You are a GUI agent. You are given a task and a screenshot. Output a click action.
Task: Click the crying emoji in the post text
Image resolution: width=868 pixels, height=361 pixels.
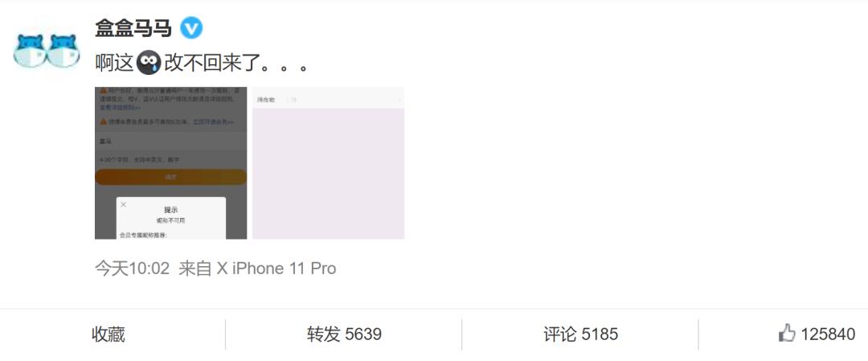tap(149, 64)
